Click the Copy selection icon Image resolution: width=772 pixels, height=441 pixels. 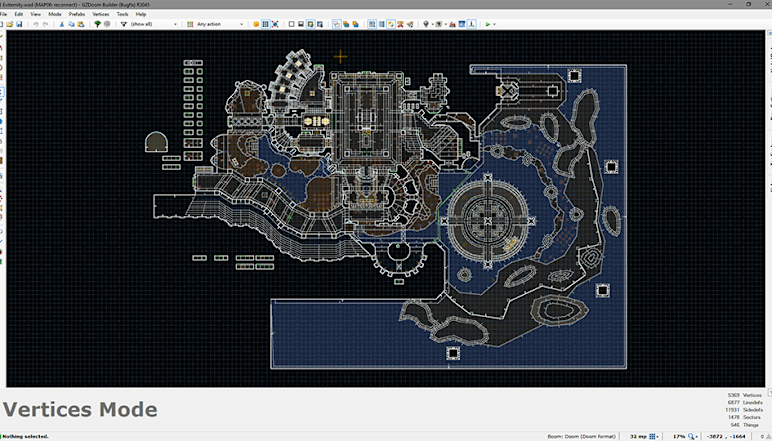click(x=71, y=24)
